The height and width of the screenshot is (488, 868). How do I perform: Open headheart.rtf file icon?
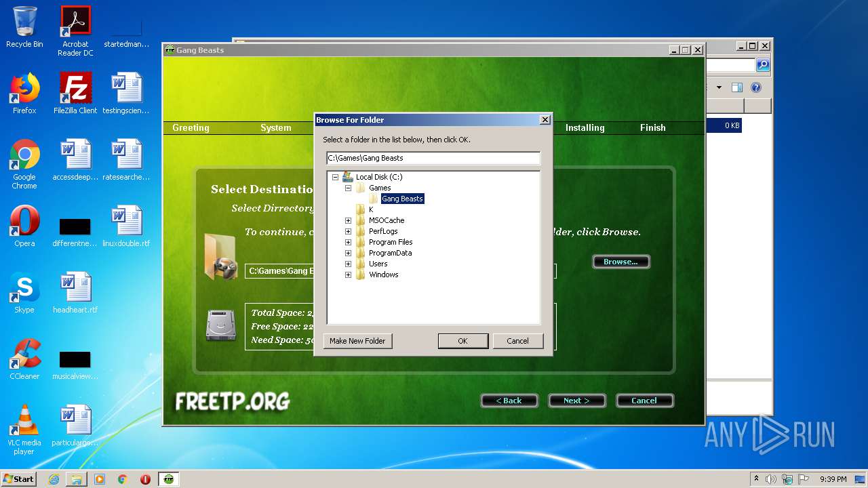(75, 293)
